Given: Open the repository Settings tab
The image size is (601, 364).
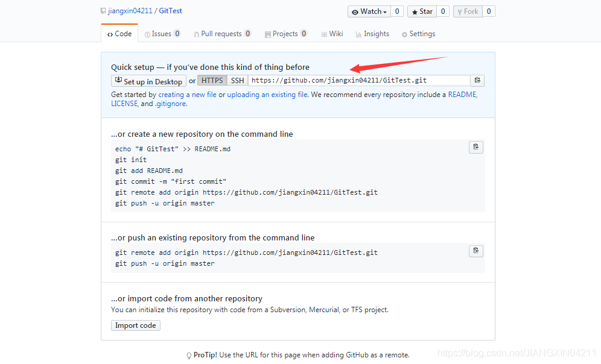Looking at the screenshot, I should tap(418, 34).
